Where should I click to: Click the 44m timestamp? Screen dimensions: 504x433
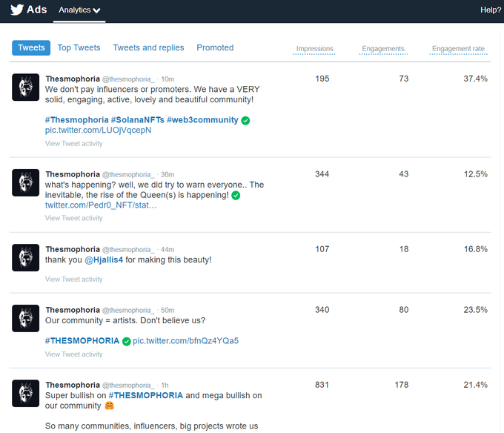(x=168, y=249)
